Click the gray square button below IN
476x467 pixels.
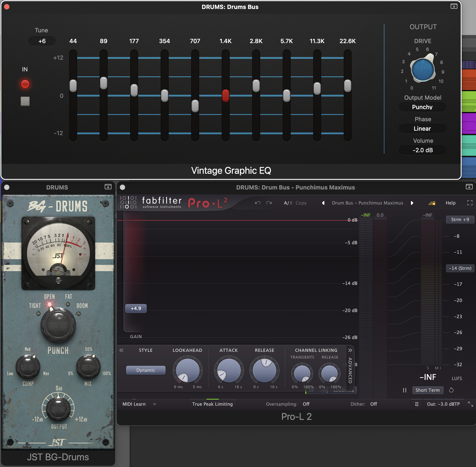tap(25, 101)
